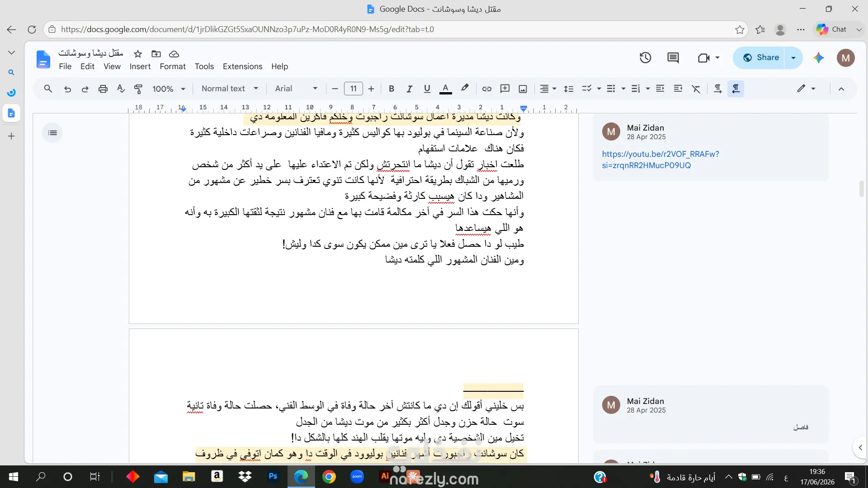The width and height of the screenshot is (868, 488).
Task: Increase the font size with plus
Action: (x=371, y=89)
